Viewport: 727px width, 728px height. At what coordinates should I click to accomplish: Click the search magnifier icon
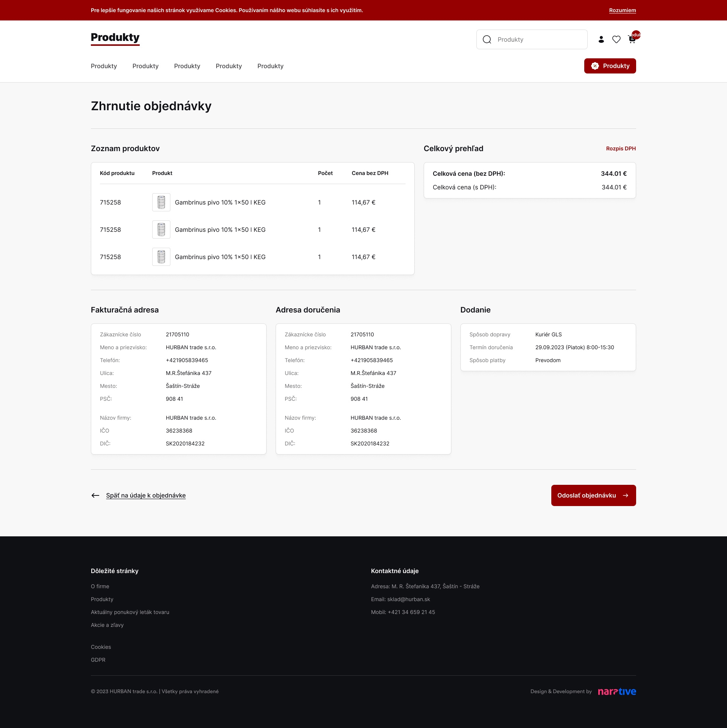[487, 39]
